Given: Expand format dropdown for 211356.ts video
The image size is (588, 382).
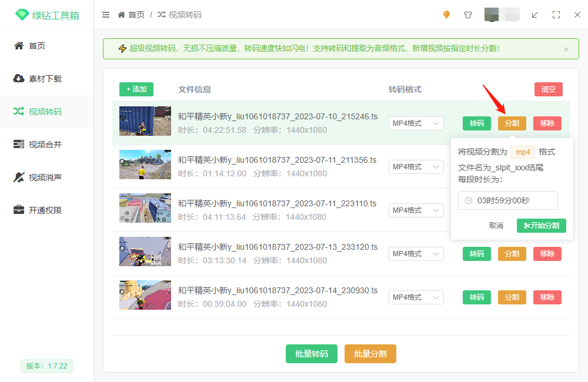Looking at the screenshot, I should pos(416,167).
